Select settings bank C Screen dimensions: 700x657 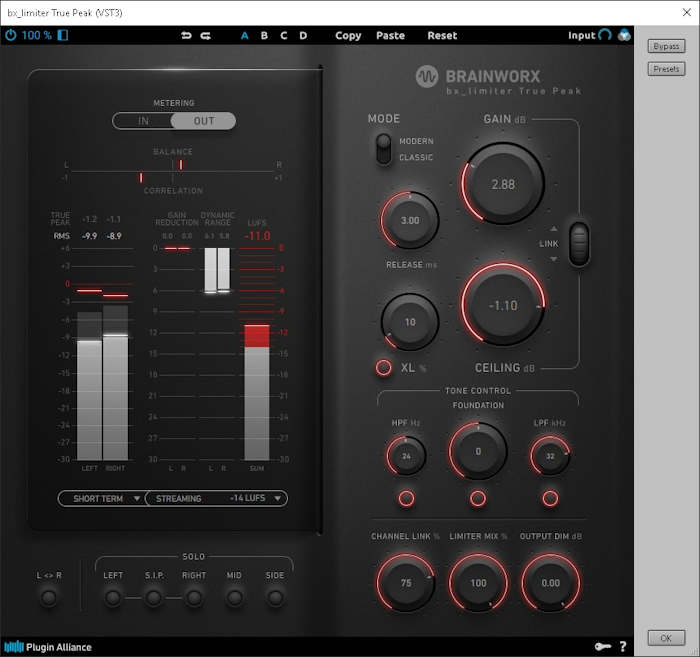pos(283,36)
